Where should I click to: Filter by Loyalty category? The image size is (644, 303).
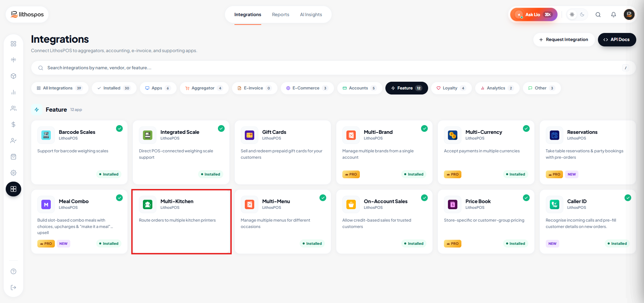pos(451,88)
